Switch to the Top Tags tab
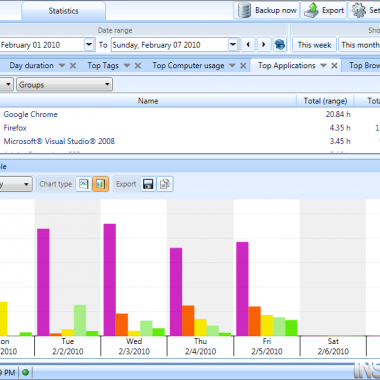 pos(103,66)
